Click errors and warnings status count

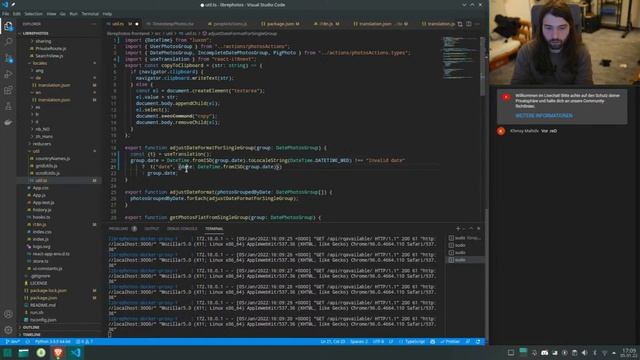click(x=84, y=342)
